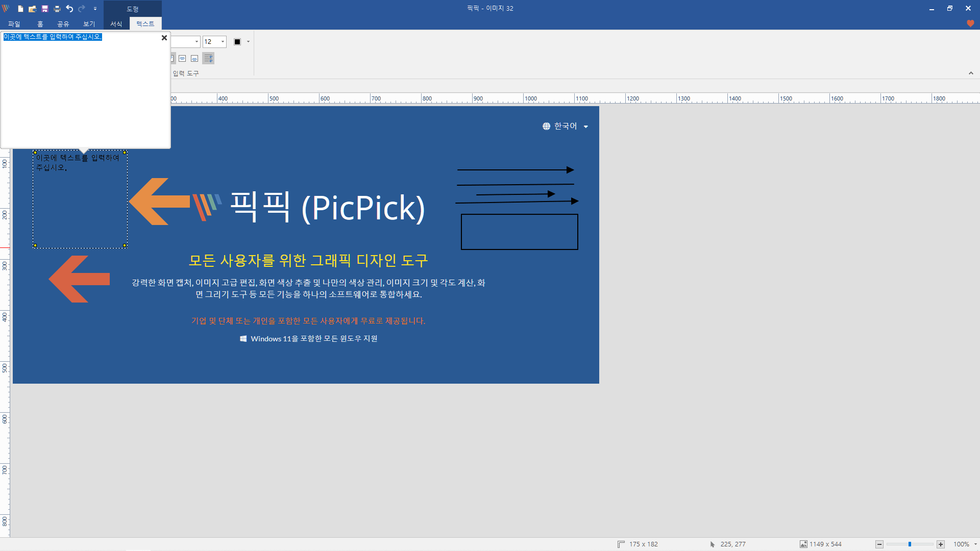The height and width of the screenshot is (551, 980).
Task: Print the image
Action: click(57, 8)
